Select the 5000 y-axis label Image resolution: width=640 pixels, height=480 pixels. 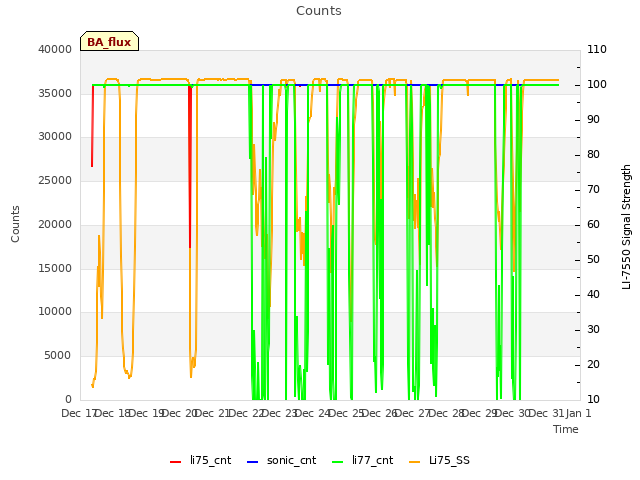(x=58, y=356)
